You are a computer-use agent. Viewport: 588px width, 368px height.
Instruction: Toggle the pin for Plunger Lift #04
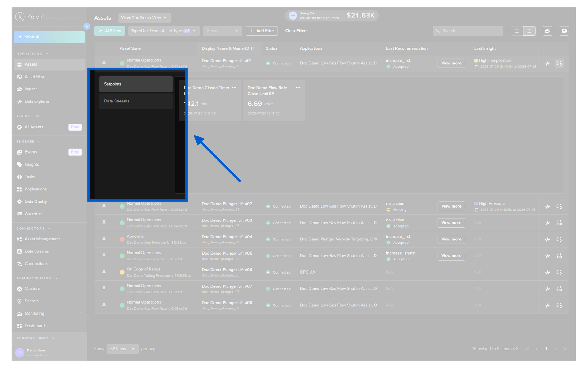(x=104, y=239)
